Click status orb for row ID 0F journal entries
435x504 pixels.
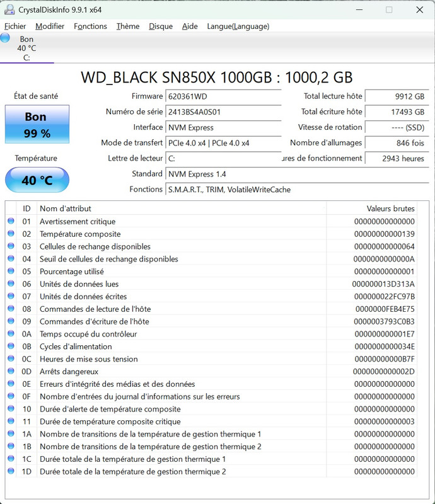(x=11, y=396)
